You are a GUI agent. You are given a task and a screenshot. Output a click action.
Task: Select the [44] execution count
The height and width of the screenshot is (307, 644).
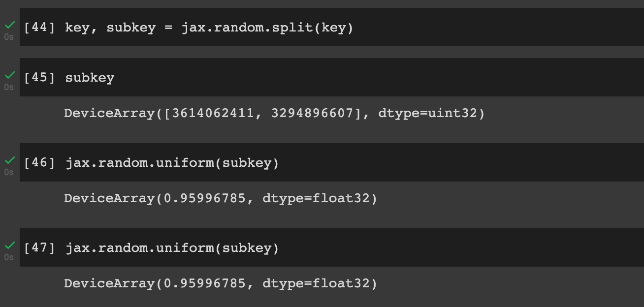pos(40,28)
